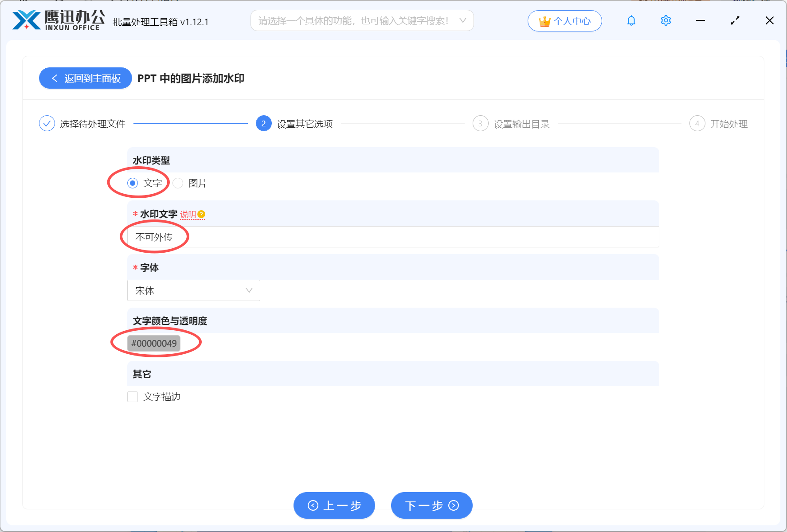Click the #00000049 color swatch

click(x=154, y=342)
